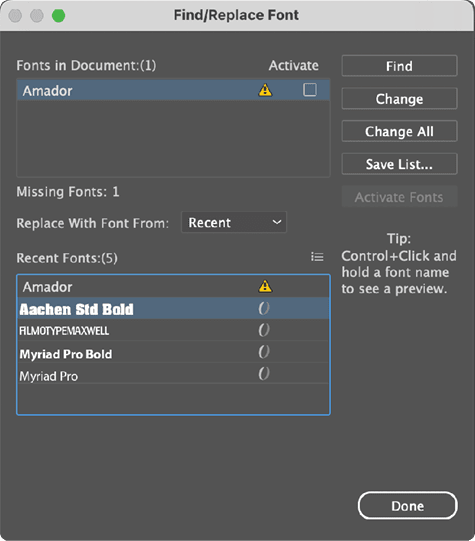Enable the Activate checkbox for Amador
Viewport: 475px width, 541px height.
310,90
